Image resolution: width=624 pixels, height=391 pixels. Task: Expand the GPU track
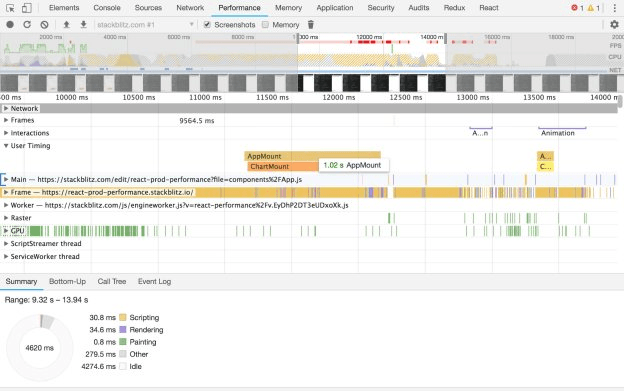pyautogui.click(x=6, y=231)
